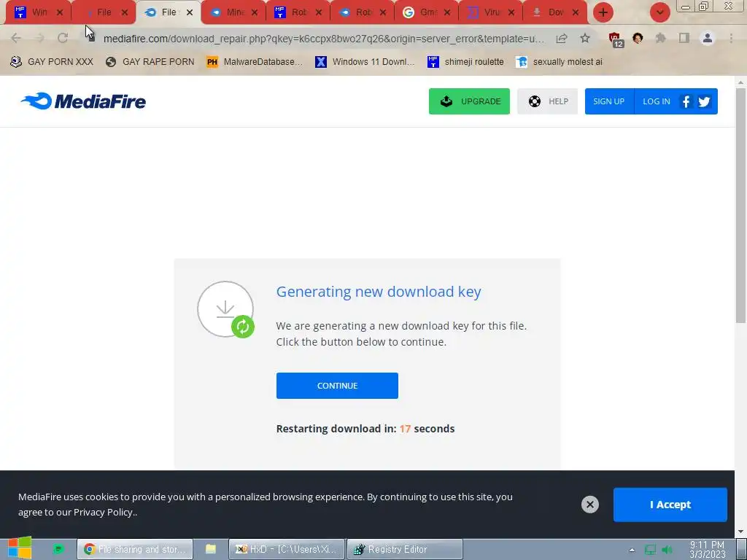Image resolution: width=747 pixels, height=560 pixels.
Task: Switch to the Viru tab
Action: click(x=491, y=12)
